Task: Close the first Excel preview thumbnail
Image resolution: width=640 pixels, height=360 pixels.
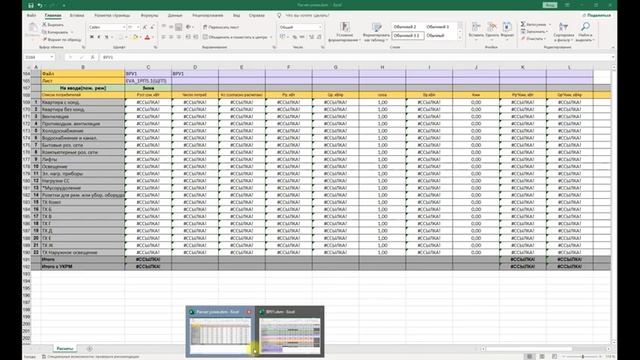Action: (x=249, y=312)
